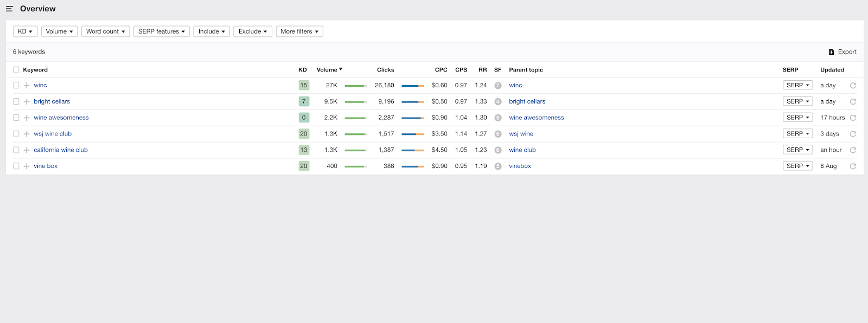
Task: Click SERP features badge for california wine club
Action: (x=498, y=150)
